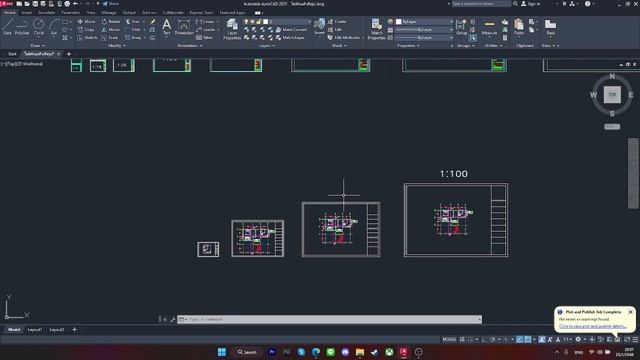Click the Mirror tool
This screenshot has height=360, width=640.
pos(111,30)
